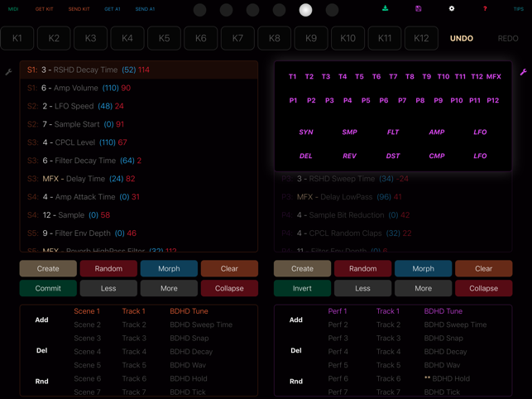Click GET KIT in top bar
This screenshot has width=532, height=399.
45,9
